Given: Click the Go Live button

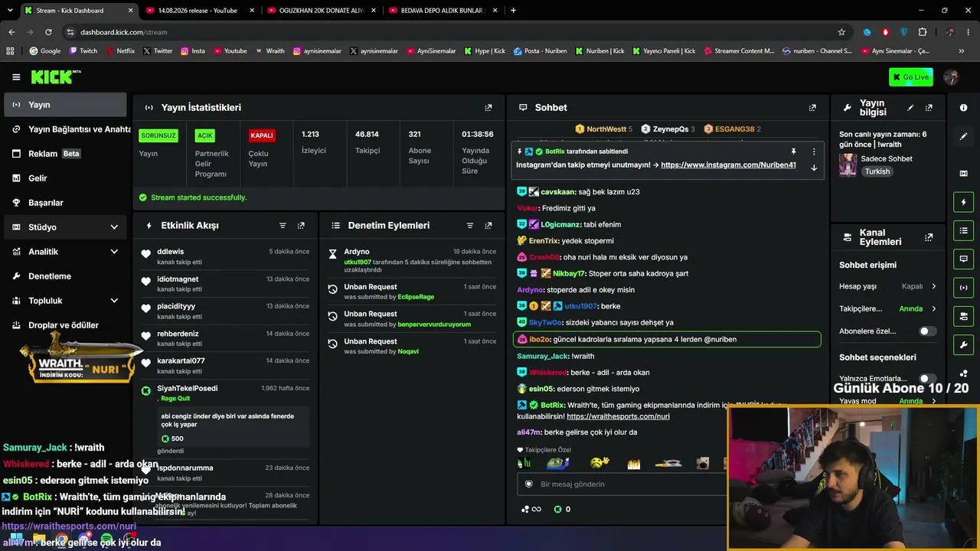Looking at the screenshot, I should click(x=911, y=77).
